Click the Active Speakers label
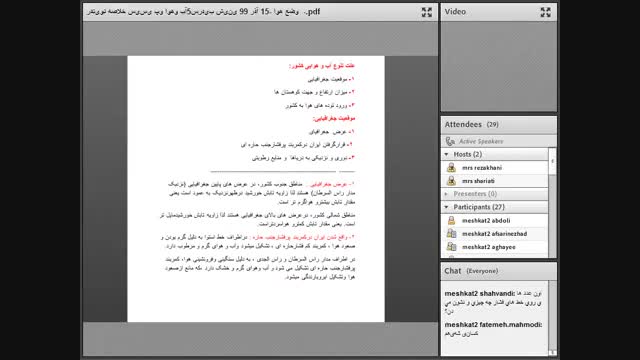Viewport: 640px width, 360px height. coord(481,142)
